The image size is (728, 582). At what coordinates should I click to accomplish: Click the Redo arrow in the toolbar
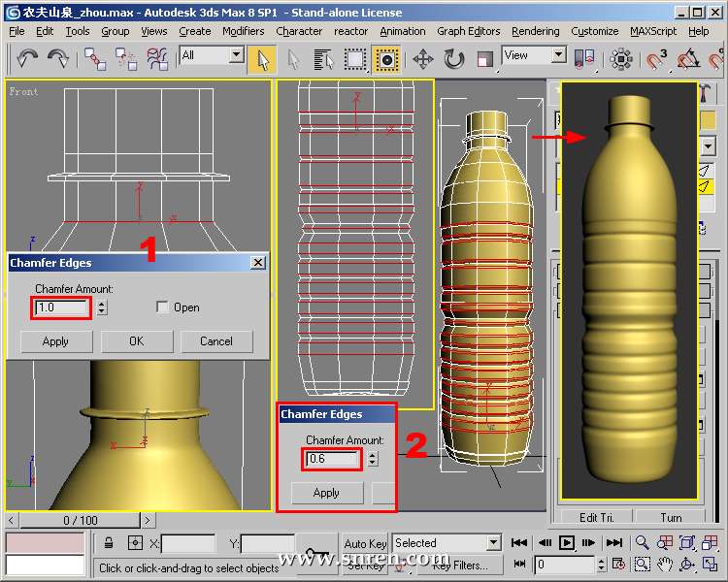[x=58, y=59]
